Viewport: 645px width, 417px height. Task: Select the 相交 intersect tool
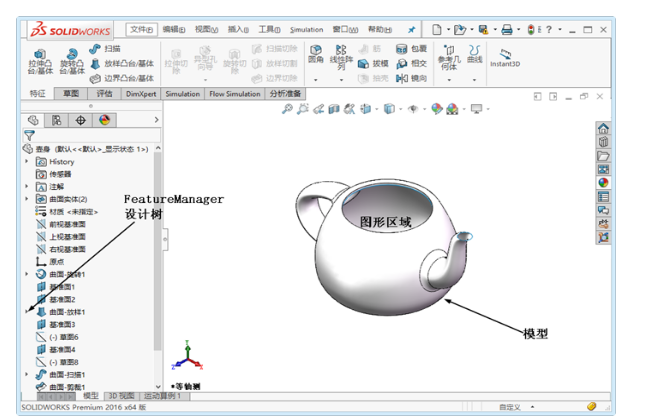(412, 63)
